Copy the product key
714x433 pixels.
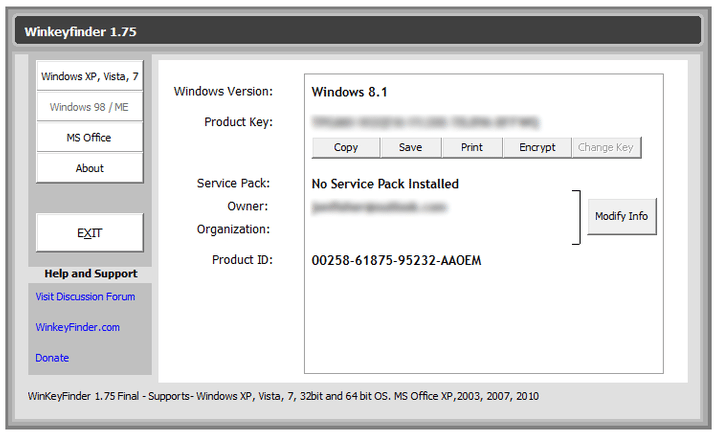coord(346,148)
